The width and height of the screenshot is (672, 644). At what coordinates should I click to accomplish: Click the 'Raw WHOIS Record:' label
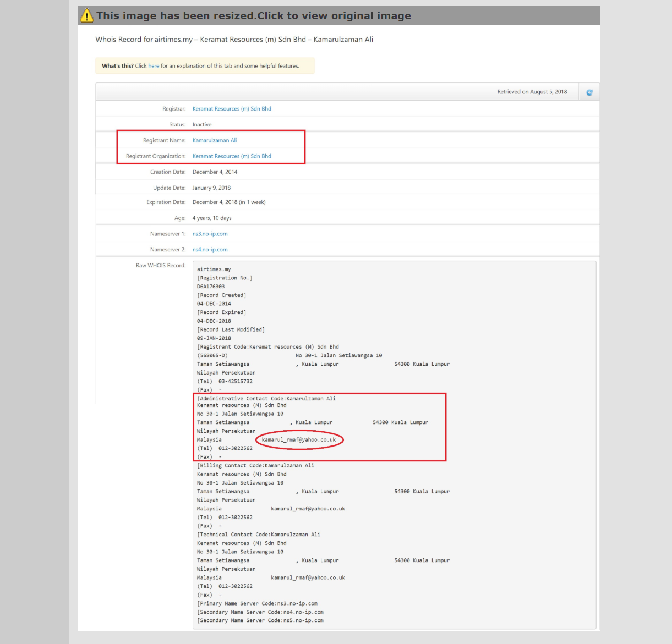pos(161,266)
